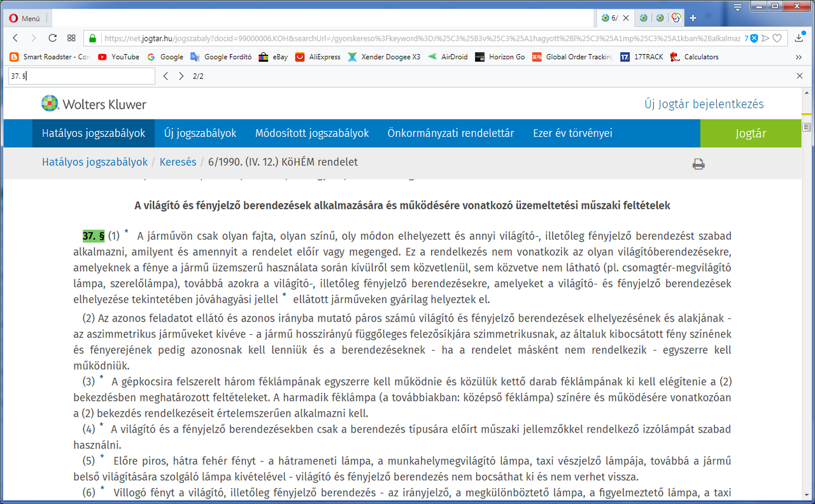Open the downloads icon
This screenshot has width=815, height=504.
(x=799, y=38)
